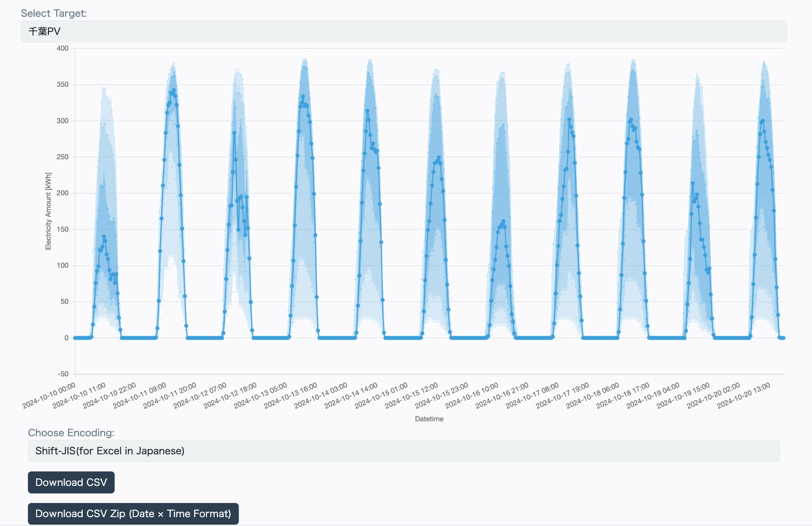Click the Electricity Amount [kWh] y-axis title
The height and width of the screenshot is (526, 812).
pyautogui.click(x=48, y=211)
